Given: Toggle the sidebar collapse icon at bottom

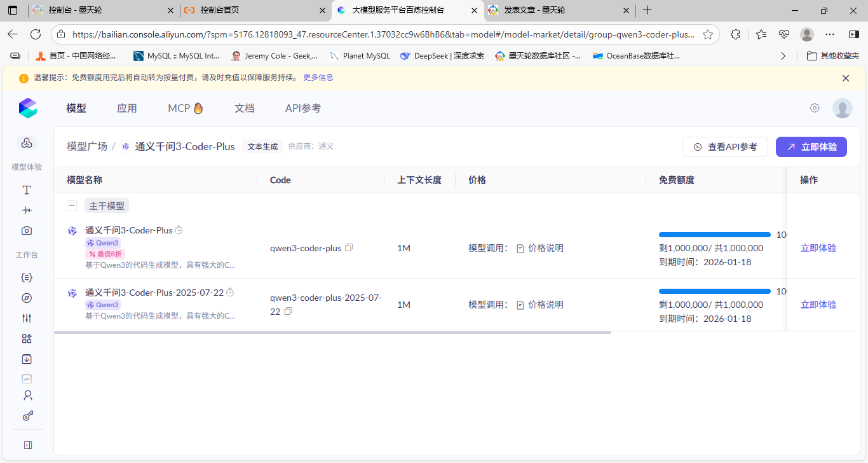Looking at the screenshot, I should tap(27, 445).
